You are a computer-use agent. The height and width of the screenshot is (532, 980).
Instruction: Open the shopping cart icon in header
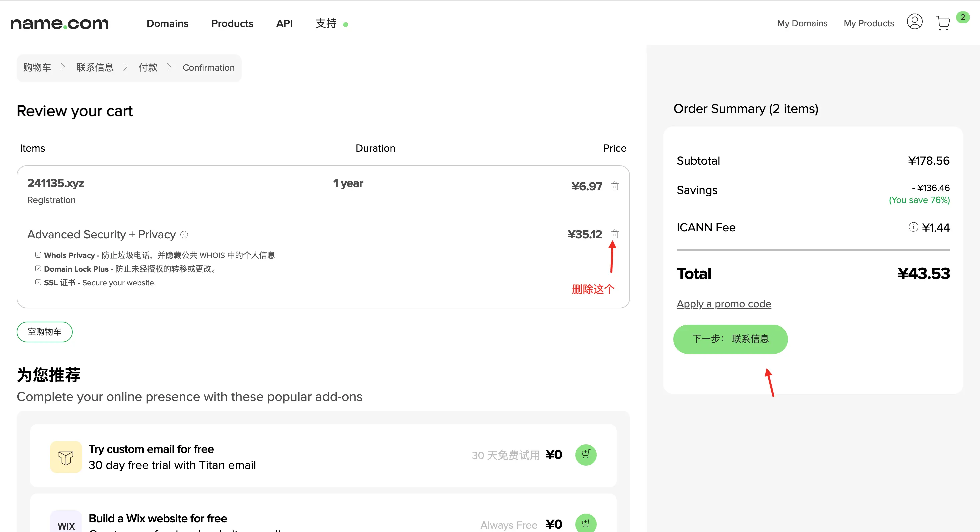coord(943,23)
